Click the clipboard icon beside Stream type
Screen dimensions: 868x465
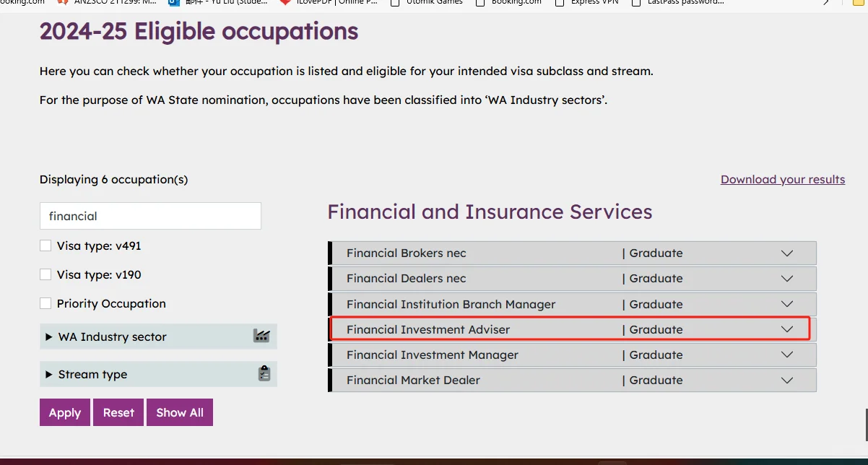pos(264,373)
